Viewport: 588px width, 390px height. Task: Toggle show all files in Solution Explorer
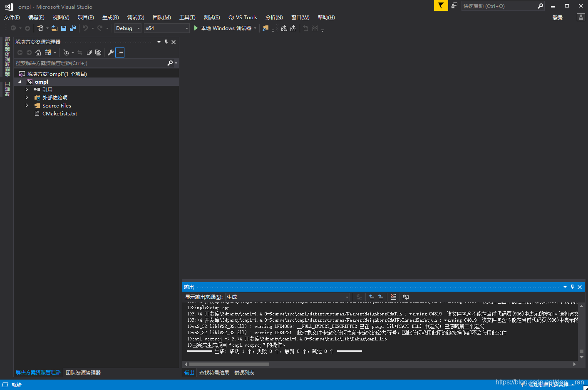98,52
